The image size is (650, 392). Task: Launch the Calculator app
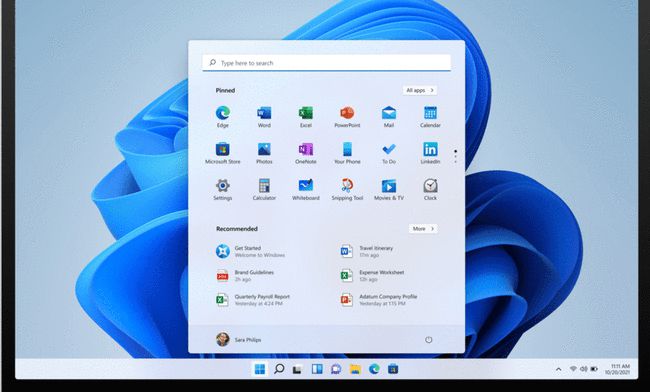pos(264,189)
